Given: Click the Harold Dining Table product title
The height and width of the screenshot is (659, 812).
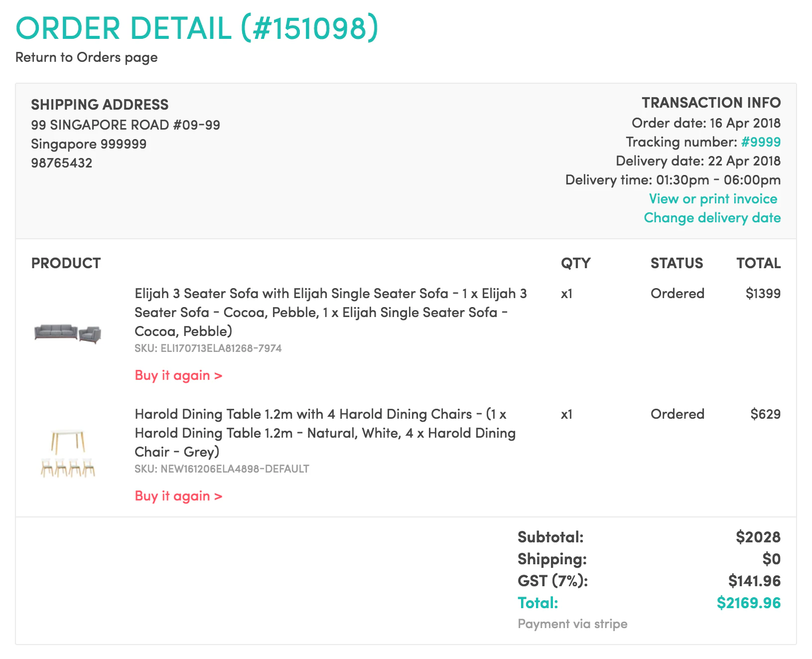Looking at the screenshot, I should pos(325,433).
